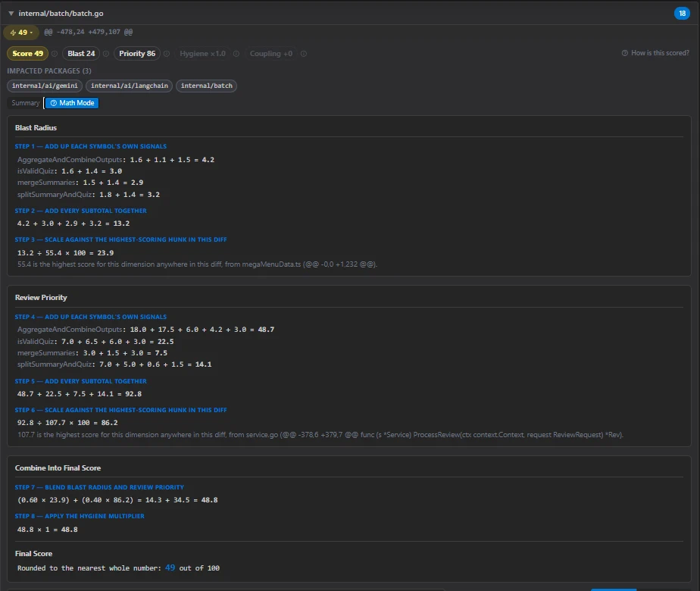Screen dimensions: 700x591
Task: Click Step 5 add every subtotal heading
Action: (81, 381)
